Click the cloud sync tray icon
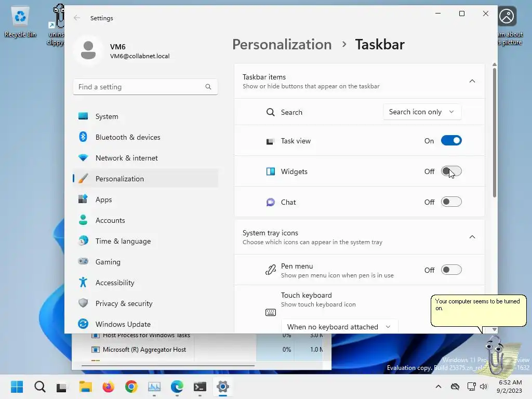 point(455,387)
